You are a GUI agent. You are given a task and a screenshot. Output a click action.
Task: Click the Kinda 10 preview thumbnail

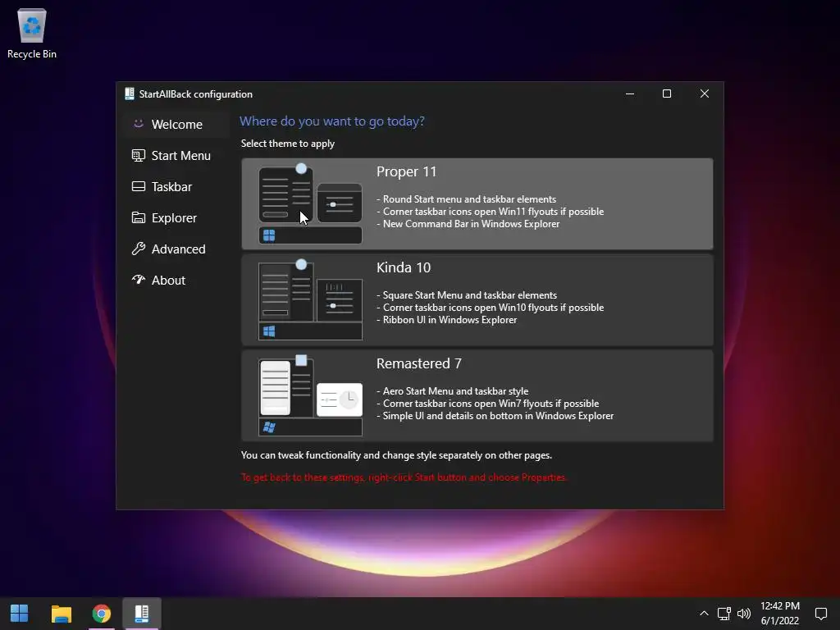[310, 300]
